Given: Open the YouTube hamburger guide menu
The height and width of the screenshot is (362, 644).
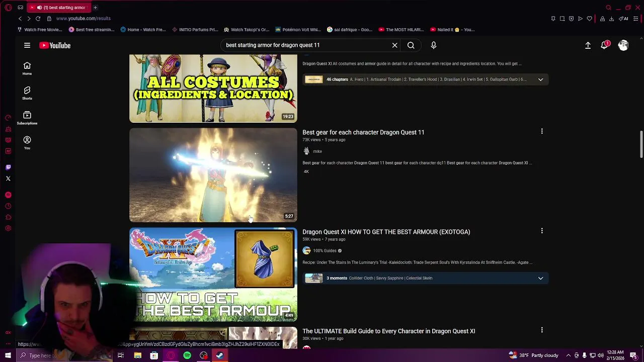Looking at the screenshot, I should [x=27, y=45].
